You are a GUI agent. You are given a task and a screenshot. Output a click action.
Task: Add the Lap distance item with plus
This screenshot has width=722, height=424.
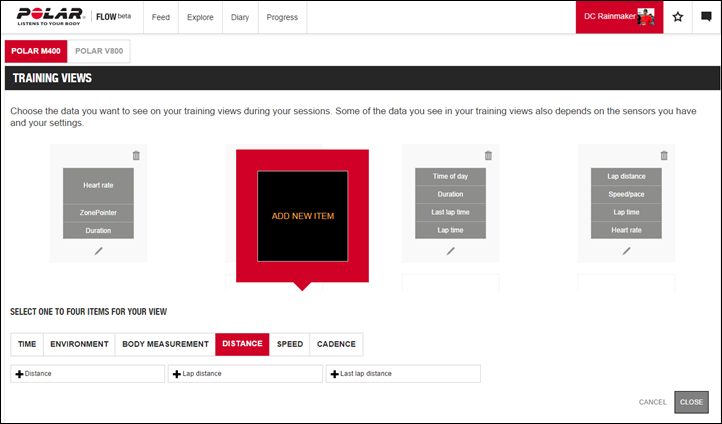tap(245, 374)
